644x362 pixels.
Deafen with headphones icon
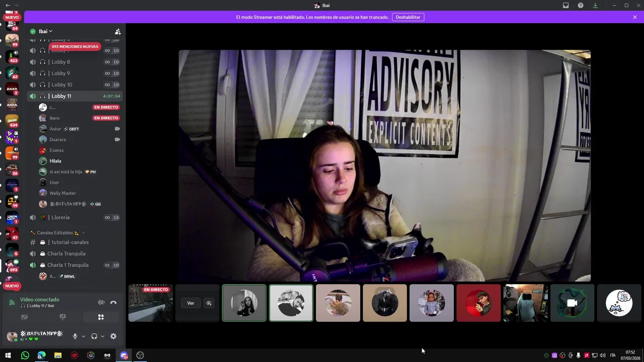pyautogui.click(x=94, y=336)
